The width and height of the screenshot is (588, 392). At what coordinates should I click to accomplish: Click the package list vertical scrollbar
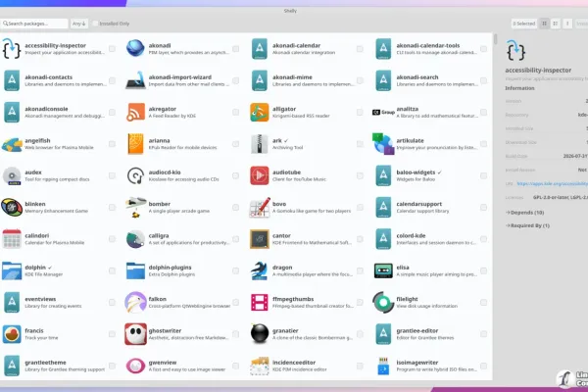pos(495,39)
